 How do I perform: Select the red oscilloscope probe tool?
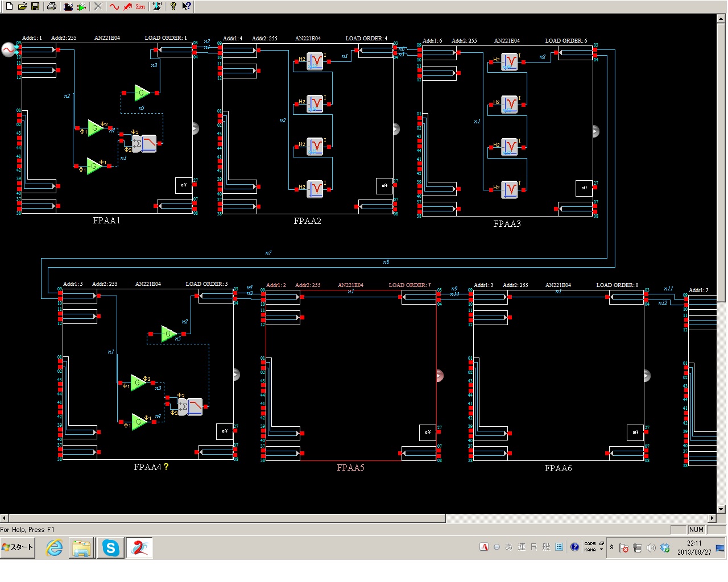point(127,6)
